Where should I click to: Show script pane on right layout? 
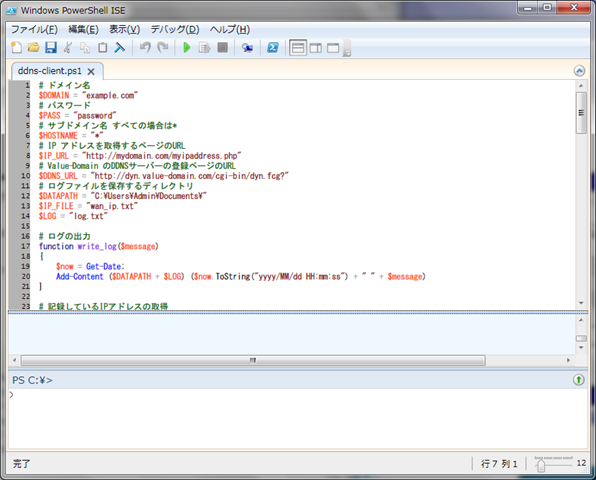tap(315, 48)
